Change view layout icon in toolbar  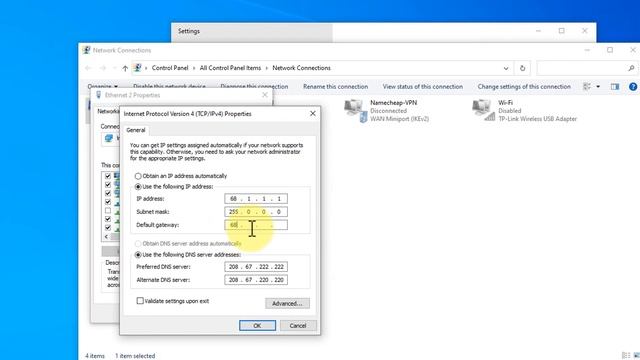point(587,87)
